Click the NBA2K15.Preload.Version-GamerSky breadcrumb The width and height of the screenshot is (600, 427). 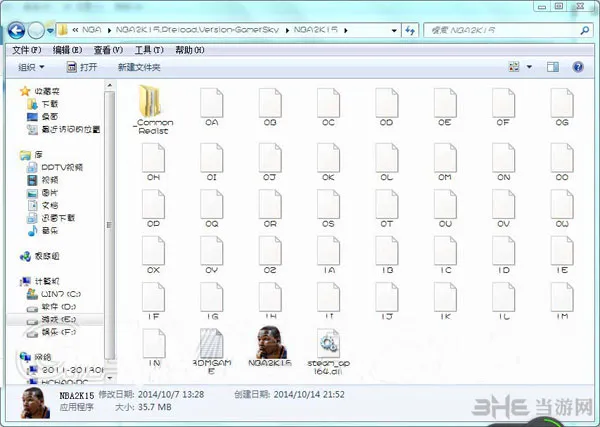point(197,30)
